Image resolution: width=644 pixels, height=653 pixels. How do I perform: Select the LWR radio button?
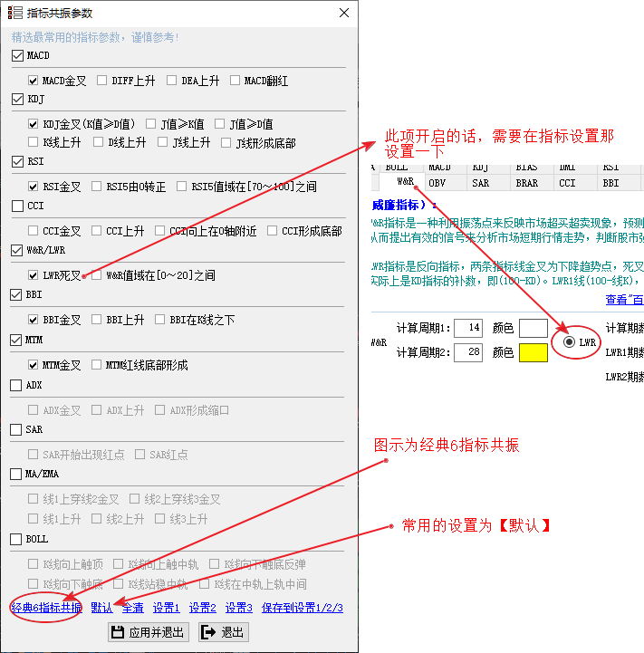click(569, 341)
